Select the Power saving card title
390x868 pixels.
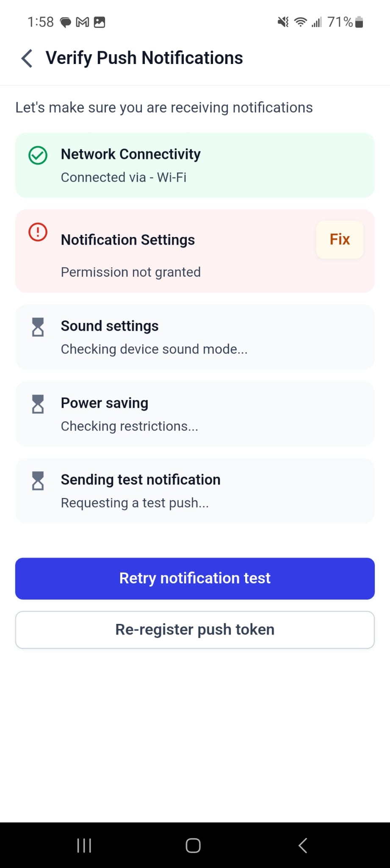click(105, 403)
